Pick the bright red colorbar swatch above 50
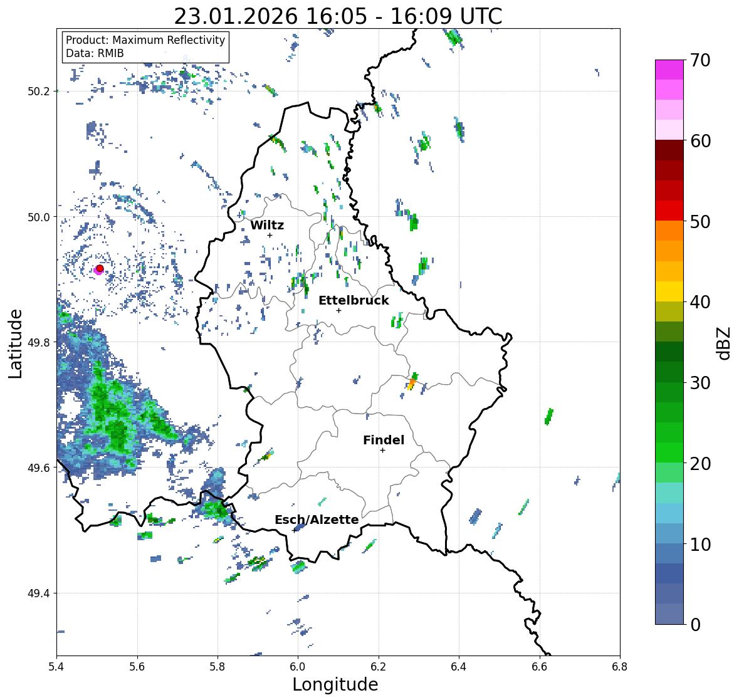This screenshot has width=739, height=700. [x=669, y=211]
